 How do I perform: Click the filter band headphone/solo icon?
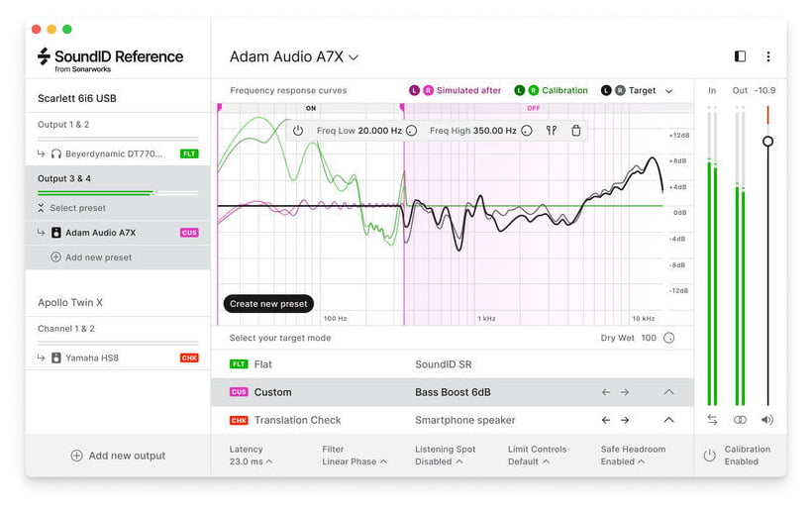[x=552, y=131]
